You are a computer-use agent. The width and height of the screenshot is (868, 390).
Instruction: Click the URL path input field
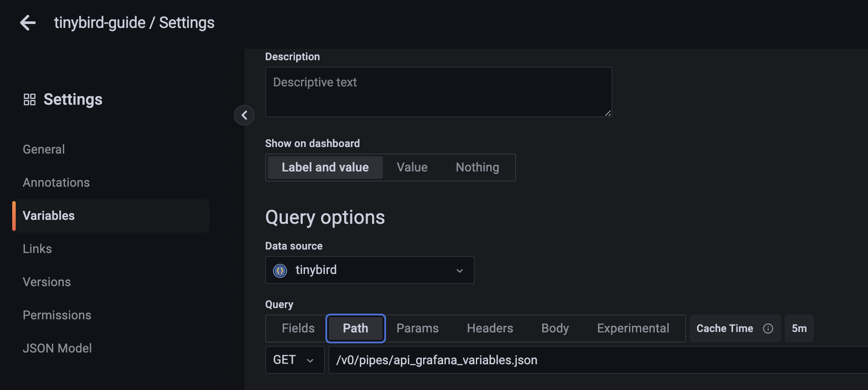tap(598, 360)
